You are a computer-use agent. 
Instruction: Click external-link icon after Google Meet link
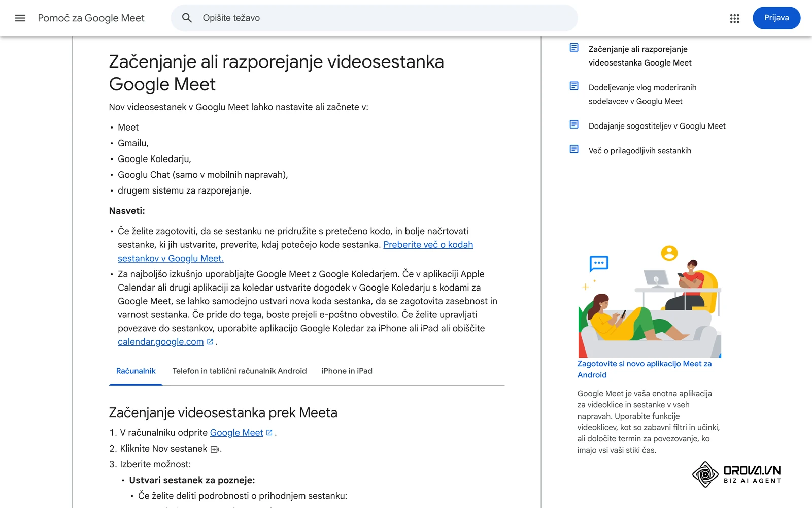coord(269,433)
